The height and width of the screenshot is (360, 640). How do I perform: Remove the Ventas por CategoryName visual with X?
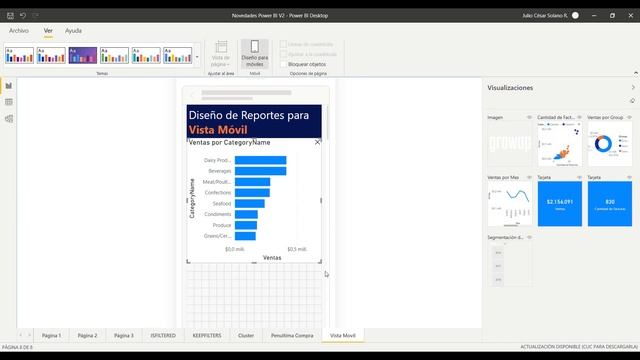318,142
